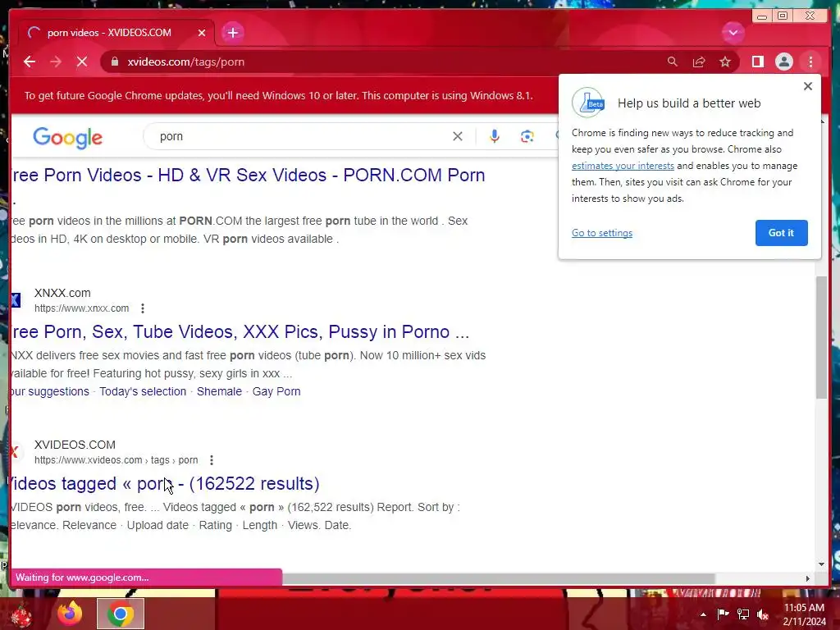
Task: Bookmark this page with the star icon
Action: [x=725, y=62]
